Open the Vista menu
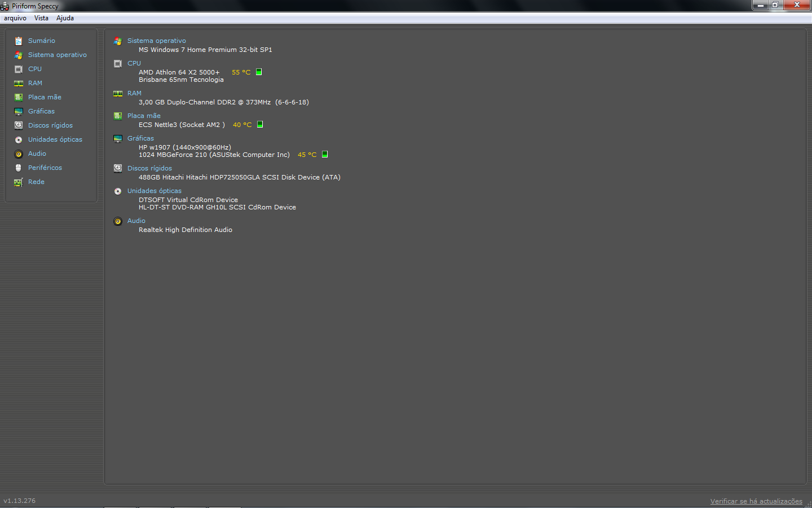 [x=41, y=18]
